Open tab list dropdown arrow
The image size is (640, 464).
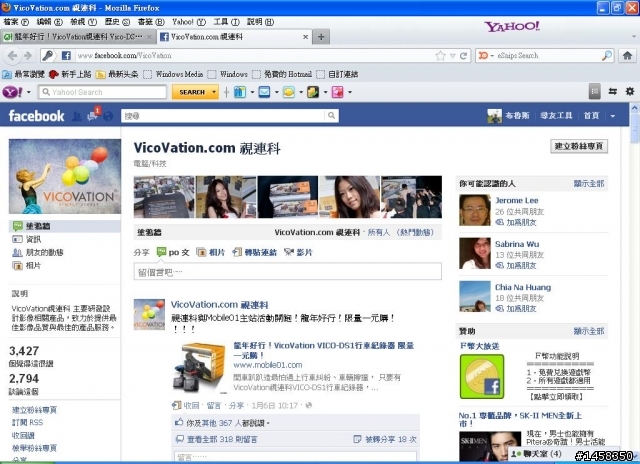[x=633, y=37]
